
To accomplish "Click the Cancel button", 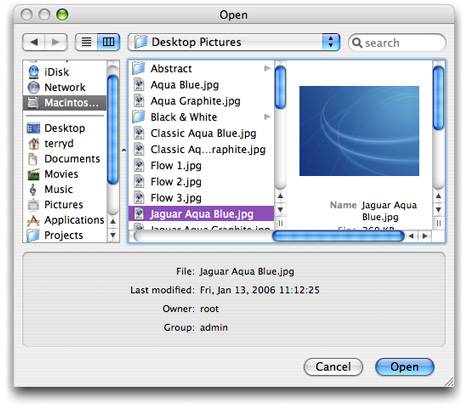I will [x=333, y=367].
